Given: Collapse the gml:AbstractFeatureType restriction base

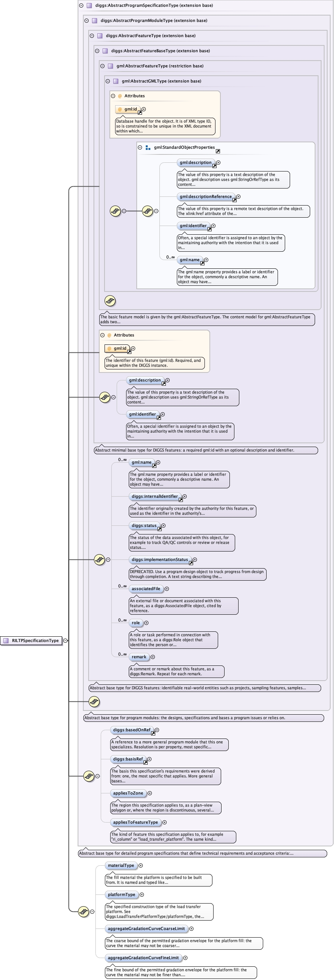Looking at the screenshot, I should (102, 66).
